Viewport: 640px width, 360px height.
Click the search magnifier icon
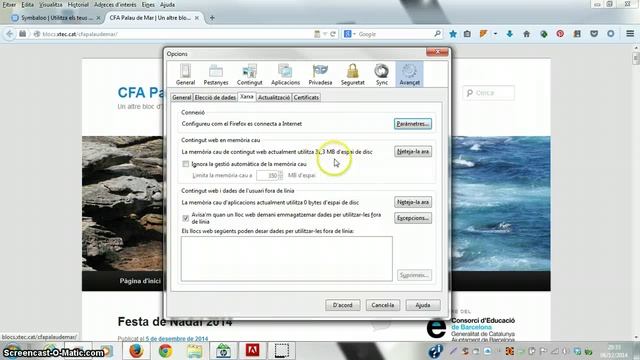point(437,34)
